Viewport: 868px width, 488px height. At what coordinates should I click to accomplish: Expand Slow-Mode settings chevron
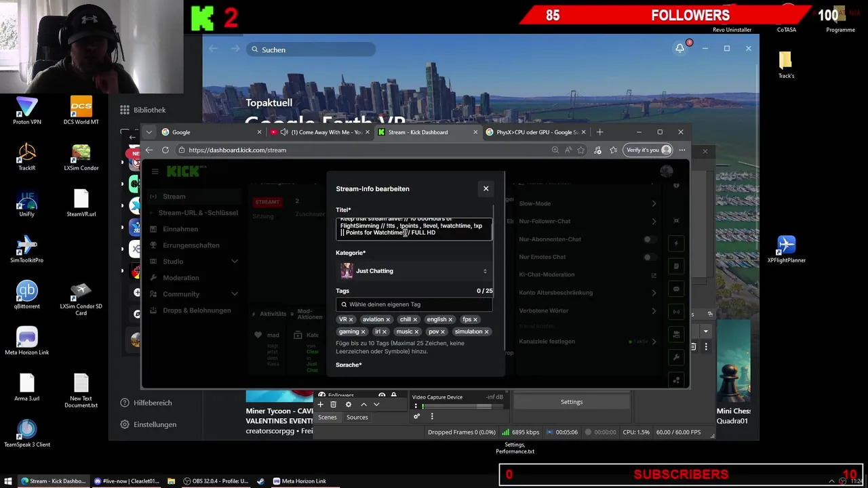point(654,203)
